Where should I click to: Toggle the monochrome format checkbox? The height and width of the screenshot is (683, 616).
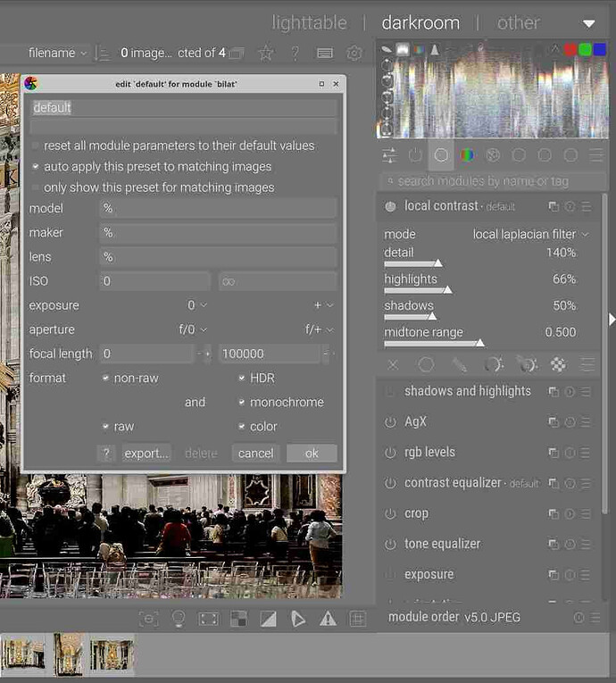point(243,403)
